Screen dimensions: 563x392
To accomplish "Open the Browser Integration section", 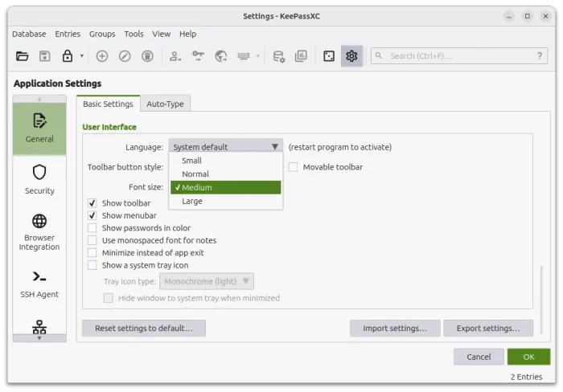I will pyautogui.click(x=39, y=231).
